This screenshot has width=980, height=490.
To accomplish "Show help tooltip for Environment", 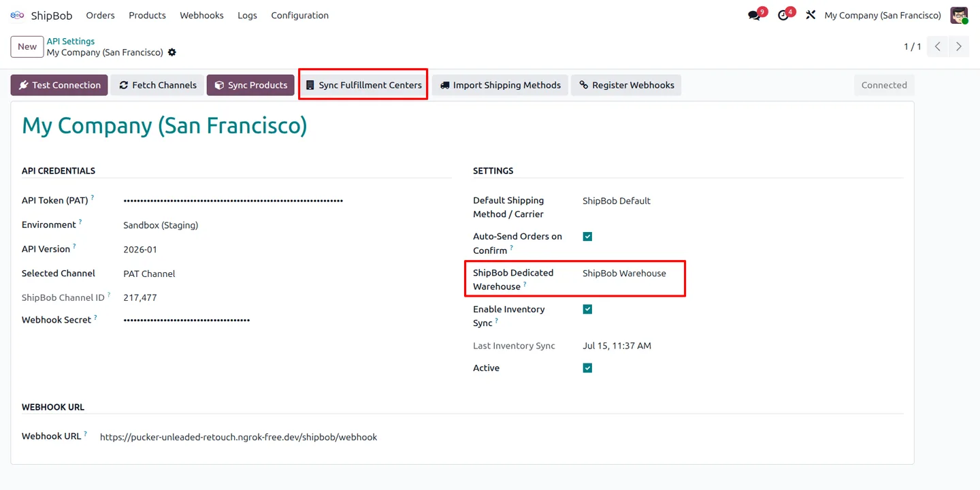I will (80, 223).
